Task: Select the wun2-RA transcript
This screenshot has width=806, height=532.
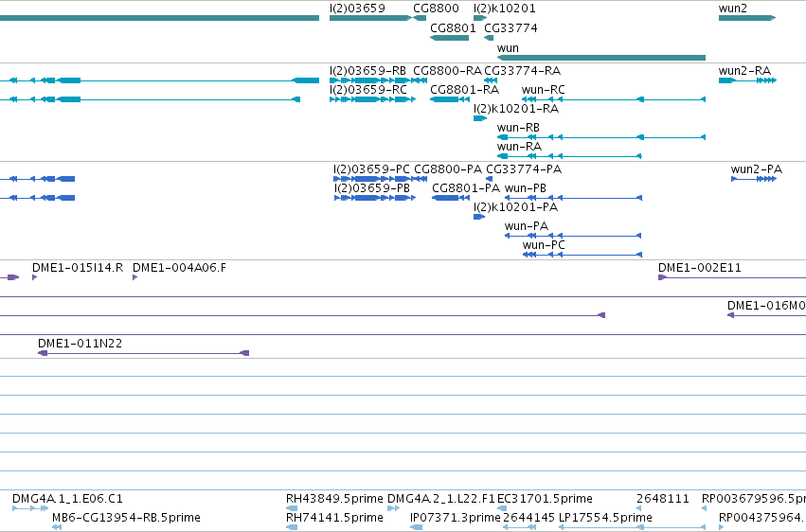Action: coord(747,80)
